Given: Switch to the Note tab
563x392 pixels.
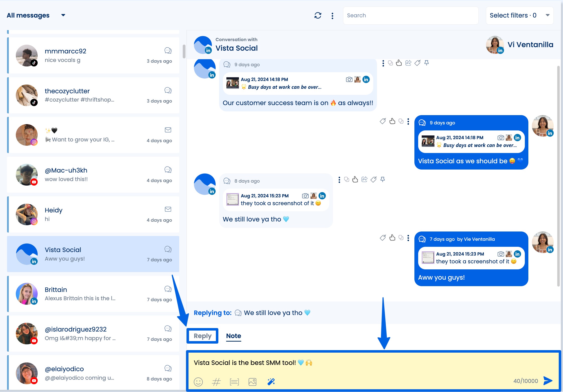Looking at the screenshot, I should pos(233,336).
